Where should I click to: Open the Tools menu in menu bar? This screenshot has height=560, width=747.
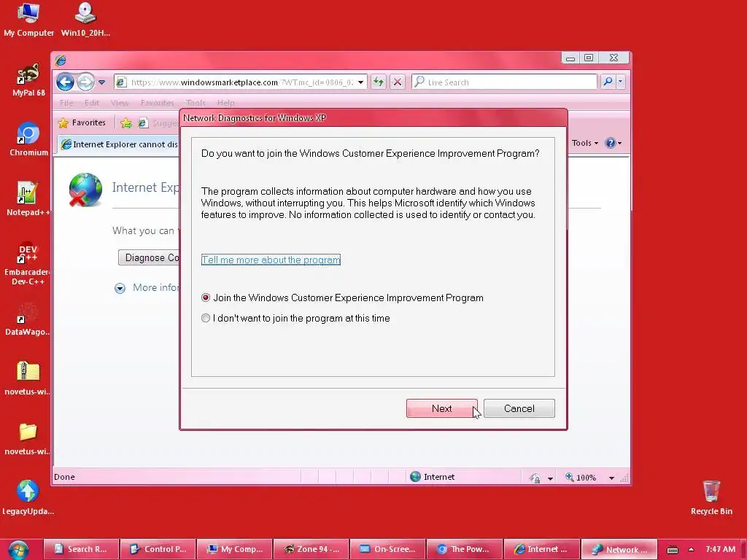pos(196,103)
